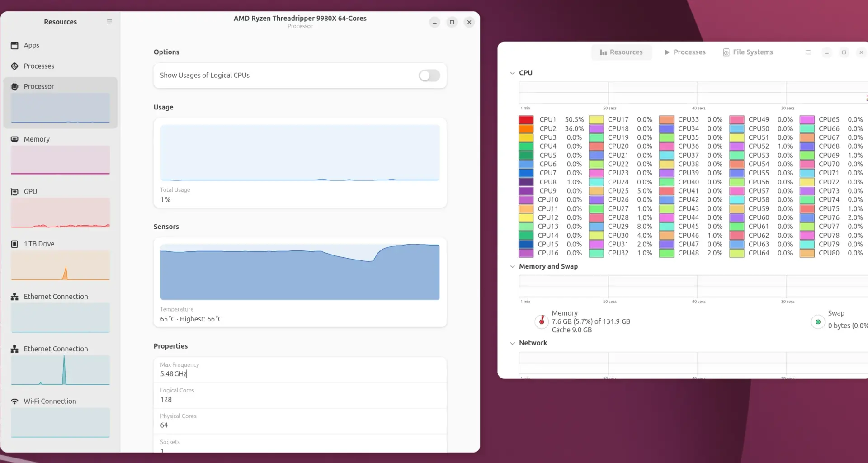Viewport: 868px width, 463px height.
Task: Click 'Memory 7.6 GB (5.7%) of 131.9 GB' text
Action: coord(591,317)
